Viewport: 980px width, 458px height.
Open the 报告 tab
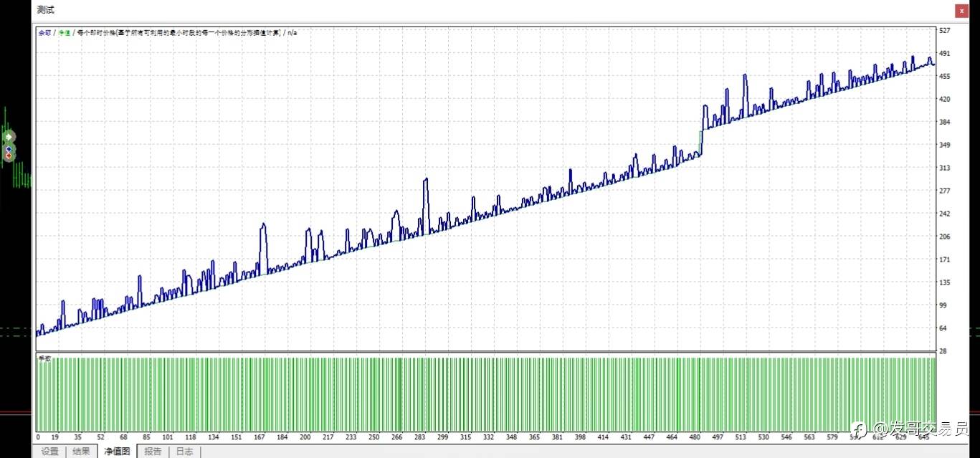tap(153, 452)
